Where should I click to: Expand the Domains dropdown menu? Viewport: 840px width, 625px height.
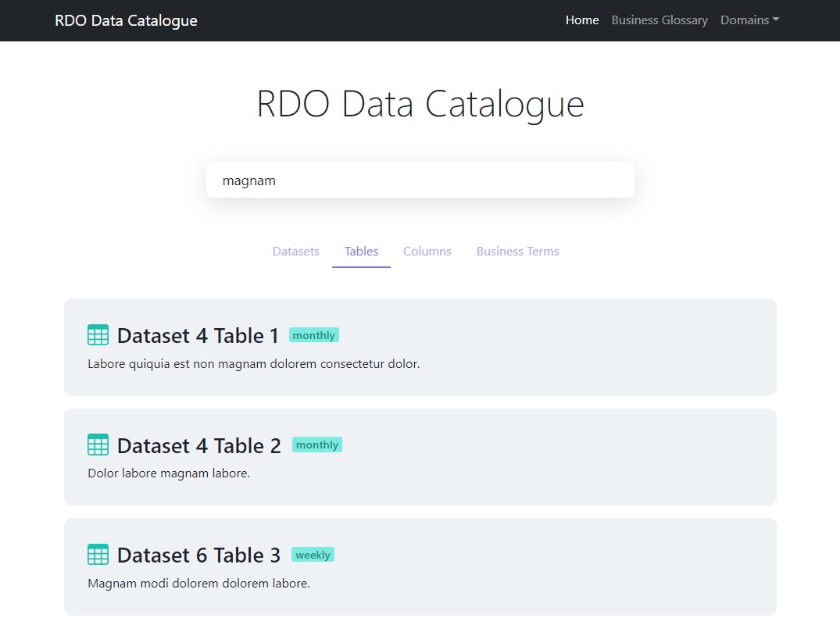(749, 20)
